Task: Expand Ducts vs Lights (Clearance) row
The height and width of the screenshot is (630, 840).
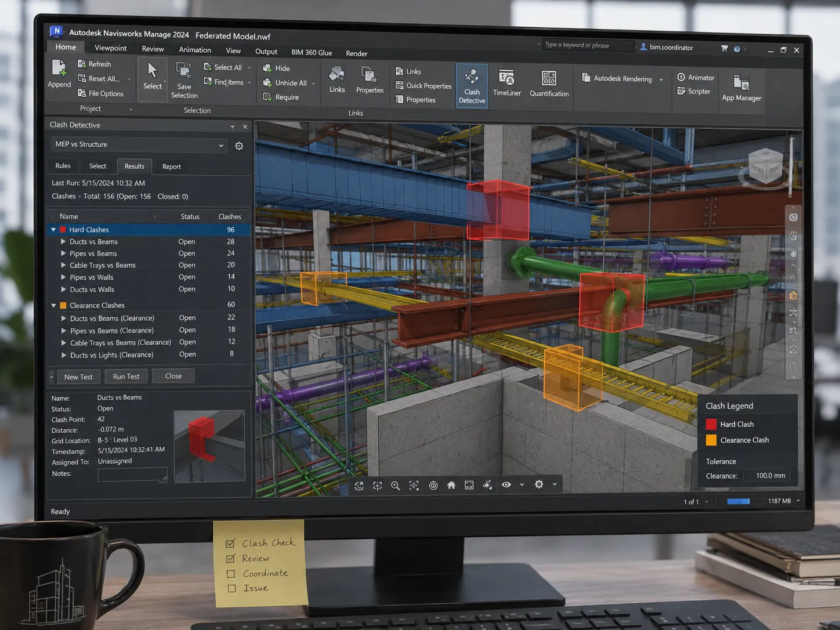Action: point(64,355)
